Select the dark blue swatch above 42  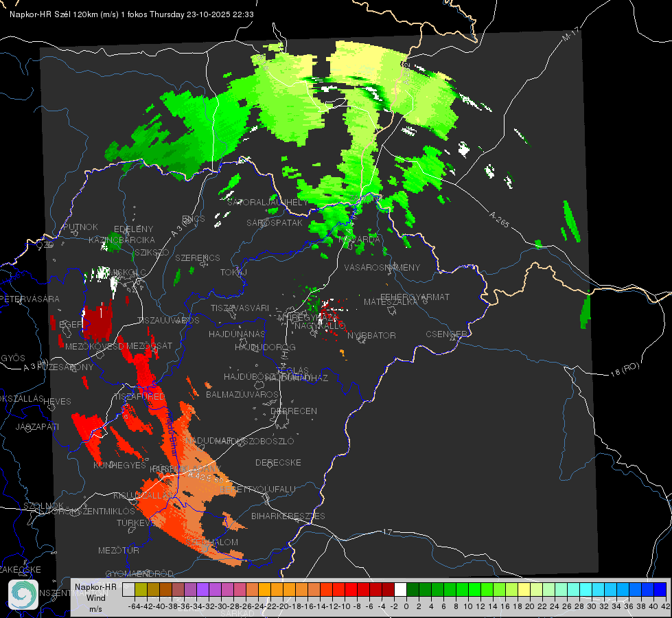coord(660,589)
